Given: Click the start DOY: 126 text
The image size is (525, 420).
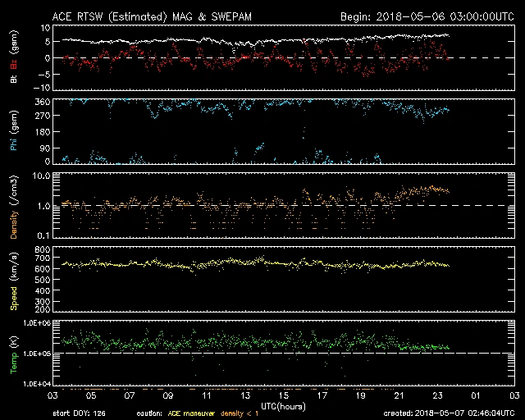Looking at the screenshot, I should (x=80, y=413).
